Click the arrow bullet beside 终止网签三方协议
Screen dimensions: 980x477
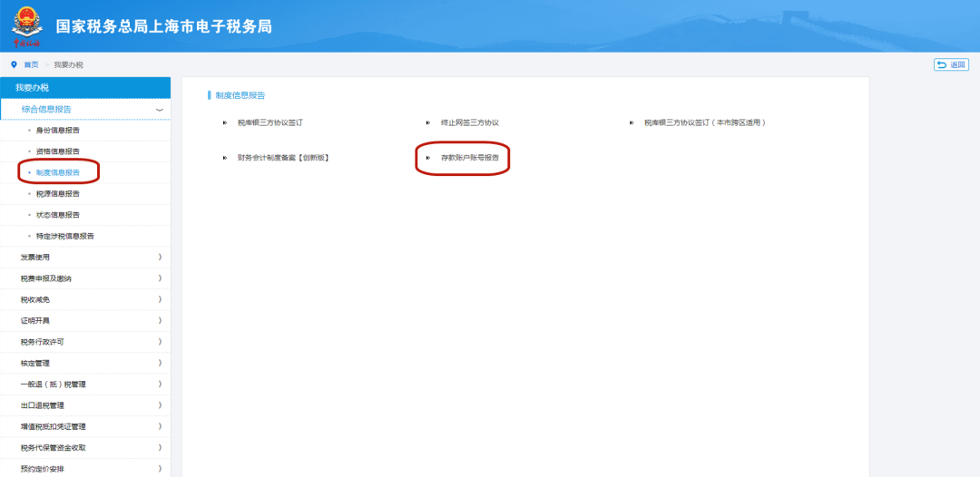[x=428, y=123]
